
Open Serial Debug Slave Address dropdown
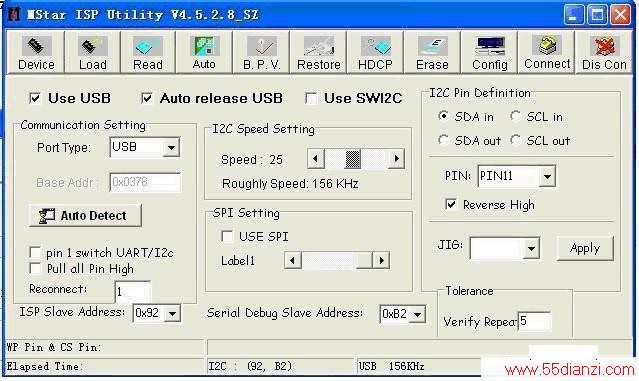tap(418, 314)
